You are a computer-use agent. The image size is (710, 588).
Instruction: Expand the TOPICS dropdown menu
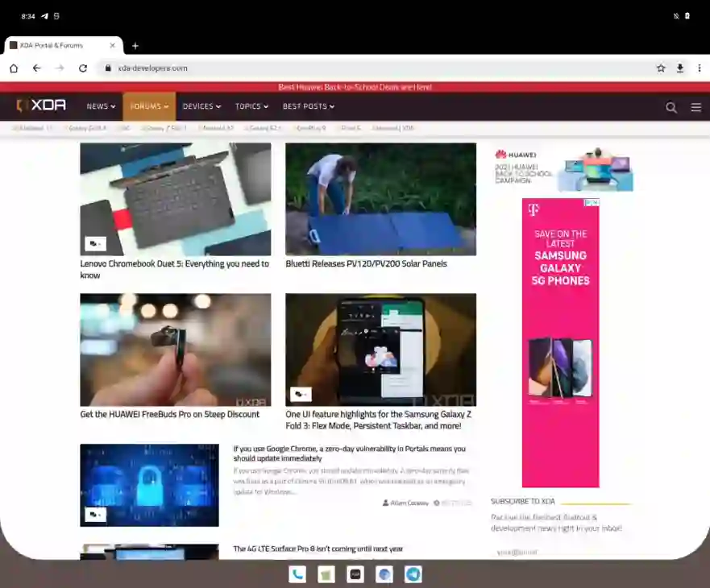point(251,106)
